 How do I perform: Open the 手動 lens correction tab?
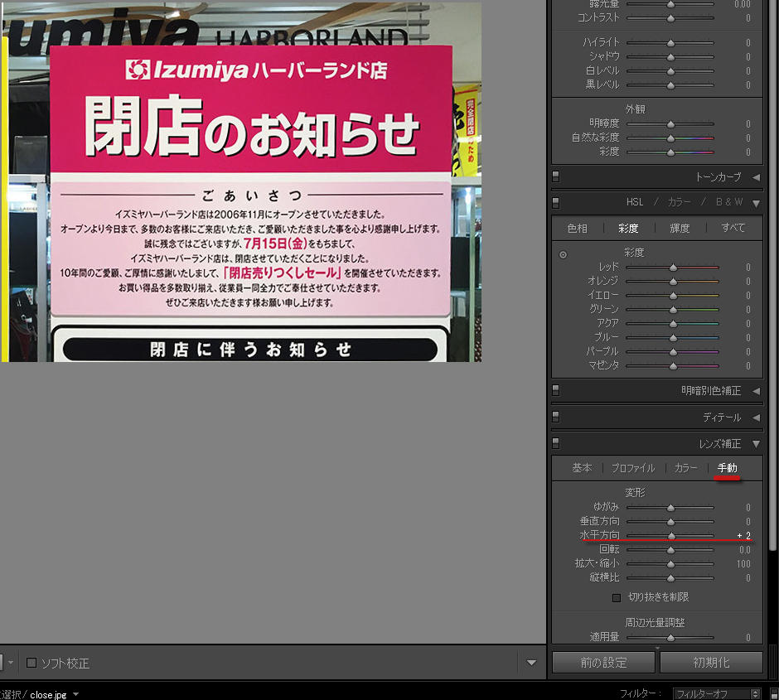(728, 468)
